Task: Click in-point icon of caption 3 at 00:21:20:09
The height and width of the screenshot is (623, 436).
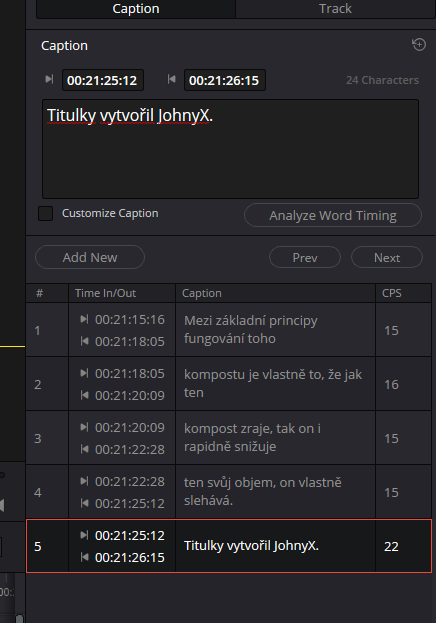Action: tap(84, 427)
